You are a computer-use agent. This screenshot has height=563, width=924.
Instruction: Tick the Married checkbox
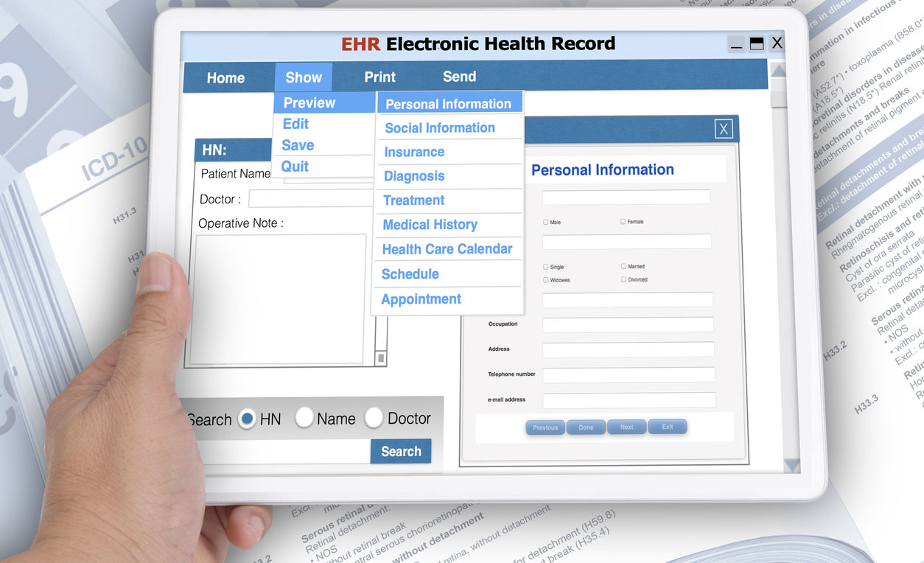pos(623,266)
